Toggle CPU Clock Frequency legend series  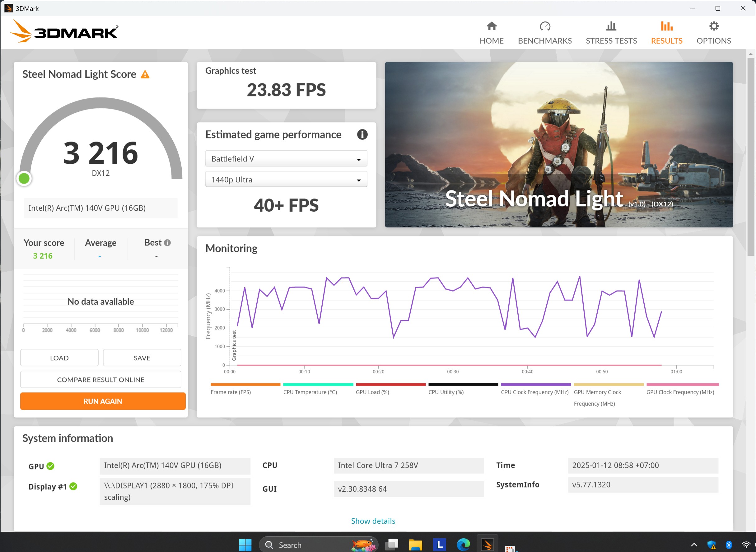534,392
